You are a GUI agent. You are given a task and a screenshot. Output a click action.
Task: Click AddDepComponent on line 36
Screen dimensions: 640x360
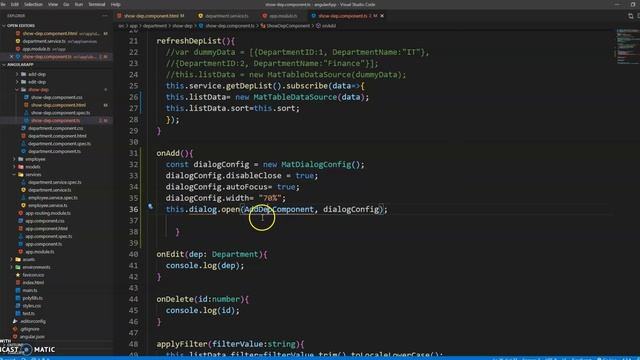pos(279,209)
